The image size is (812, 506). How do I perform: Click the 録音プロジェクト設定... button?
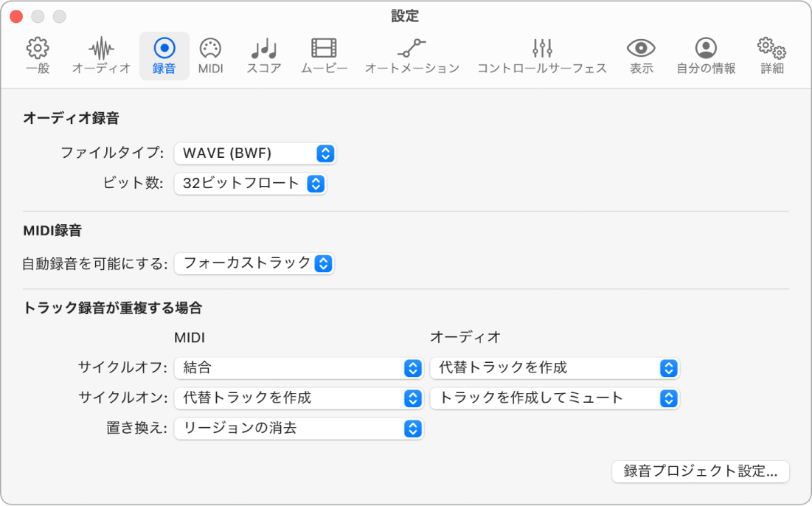tap(700, 471)
